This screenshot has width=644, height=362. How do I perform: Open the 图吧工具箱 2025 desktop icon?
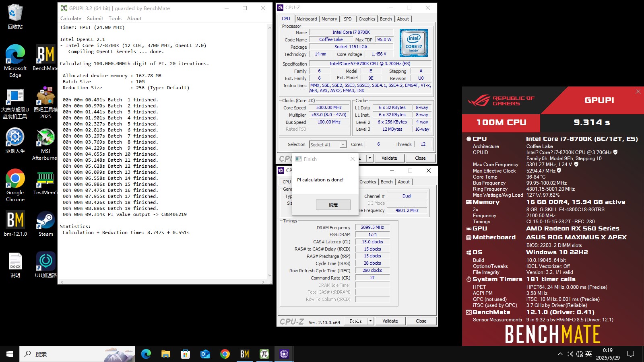(45, 103)
